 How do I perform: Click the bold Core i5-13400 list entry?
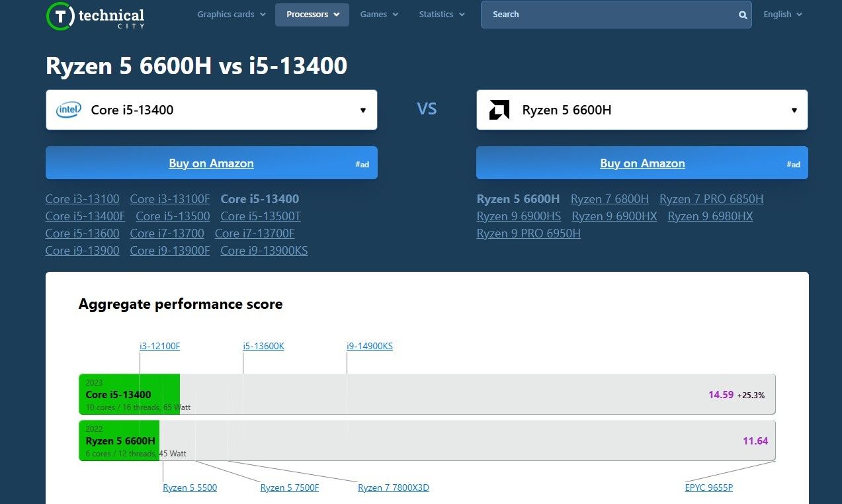(260, 199)
